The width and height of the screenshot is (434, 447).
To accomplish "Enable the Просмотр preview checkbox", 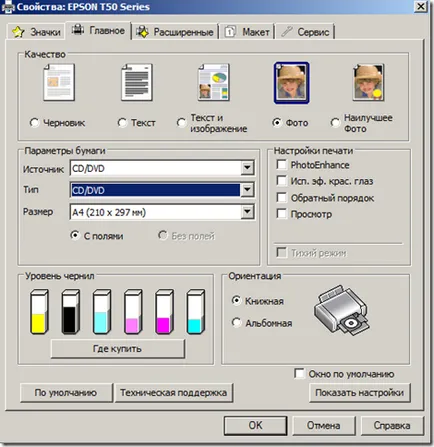I will (282, 214).
